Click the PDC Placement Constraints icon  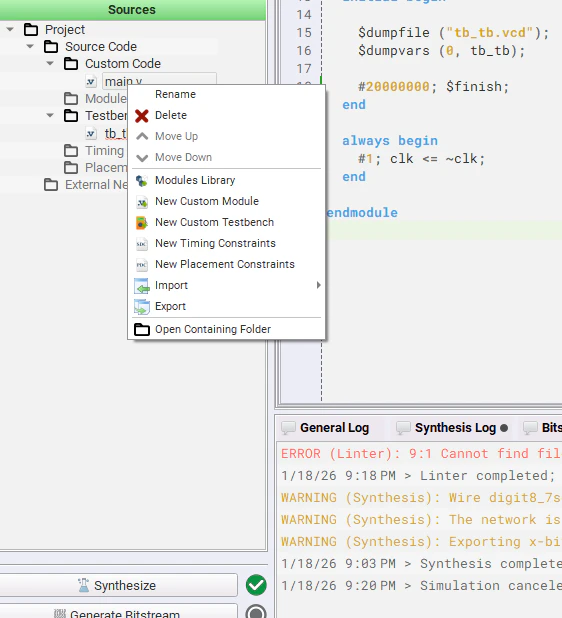pyautogui.click(x=142, y=265)
